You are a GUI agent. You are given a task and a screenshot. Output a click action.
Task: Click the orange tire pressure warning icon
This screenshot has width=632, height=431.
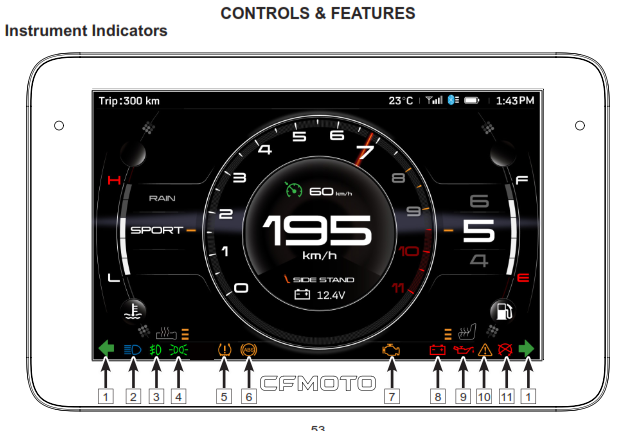[x=225, y=350]
